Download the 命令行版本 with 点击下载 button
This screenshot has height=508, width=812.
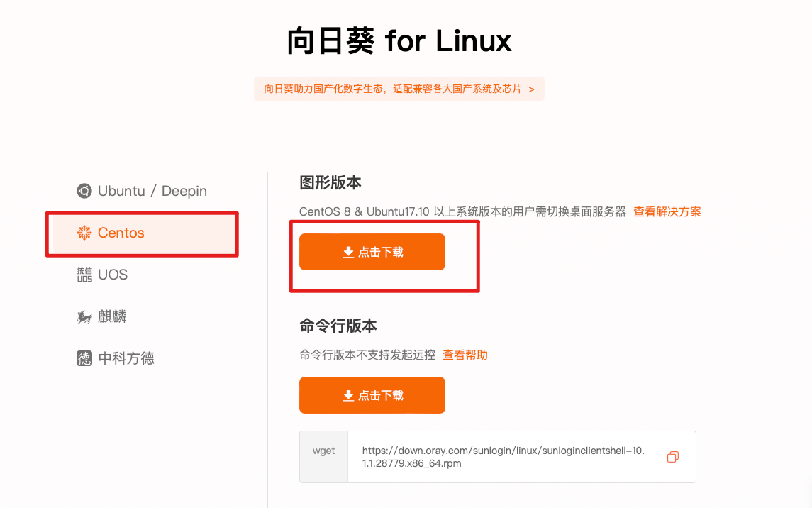(372, 395)
